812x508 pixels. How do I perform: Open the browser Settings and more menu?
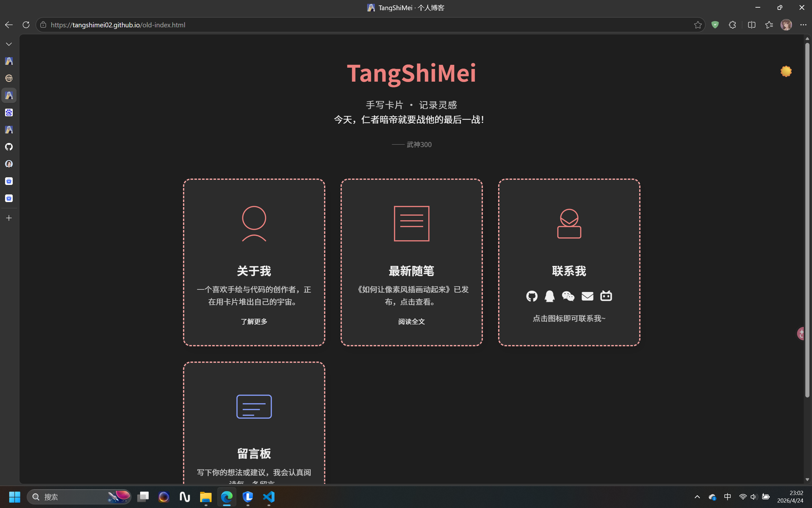pyautogui.click(x=803, y=25)
